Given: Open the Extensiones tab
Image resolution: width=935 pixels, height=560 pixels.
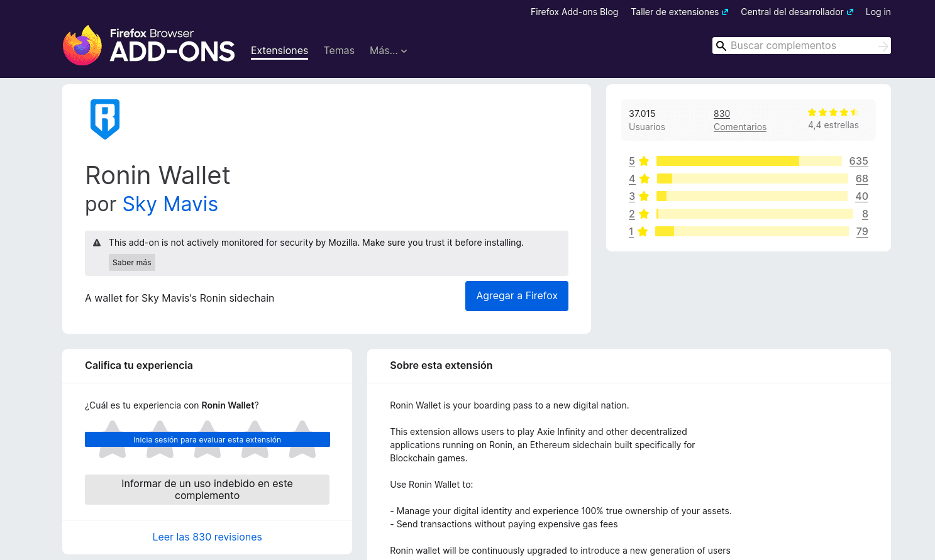Looking at the screenshot, I should pos(279,51).
